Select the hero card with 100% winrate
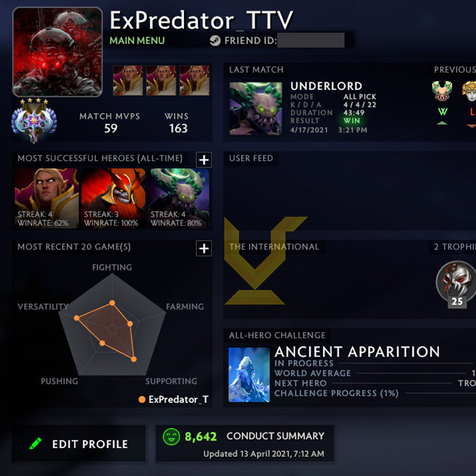476x476 pixels. click(113, 198)
